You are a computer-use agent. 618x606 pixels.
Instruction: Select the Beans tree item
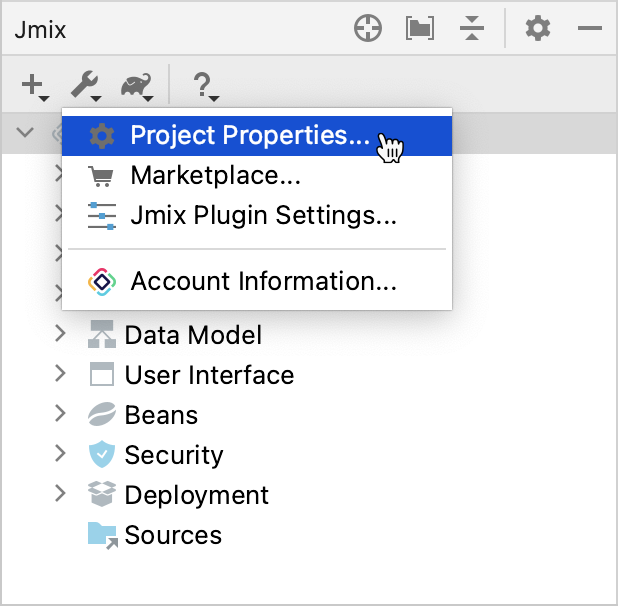(161, 415)
